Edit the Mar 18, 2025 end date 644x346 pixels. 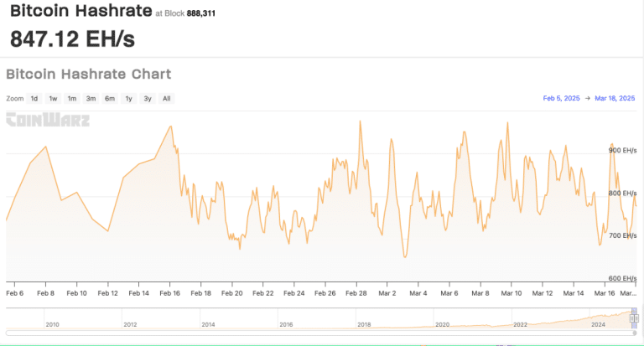tap(616, 98)
